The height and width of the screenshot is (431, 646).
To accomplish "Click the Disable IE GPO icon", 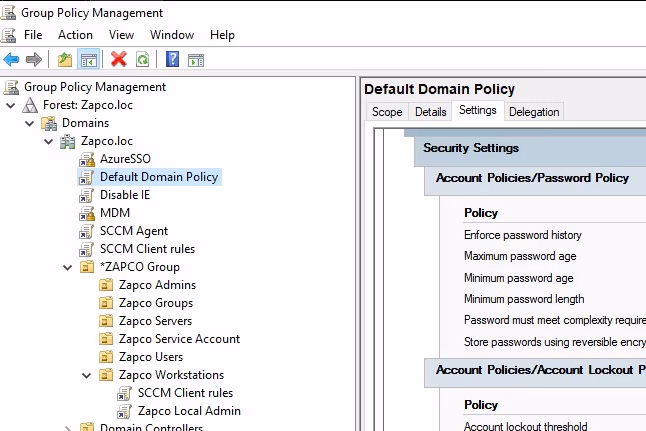I will click(87, 195).
